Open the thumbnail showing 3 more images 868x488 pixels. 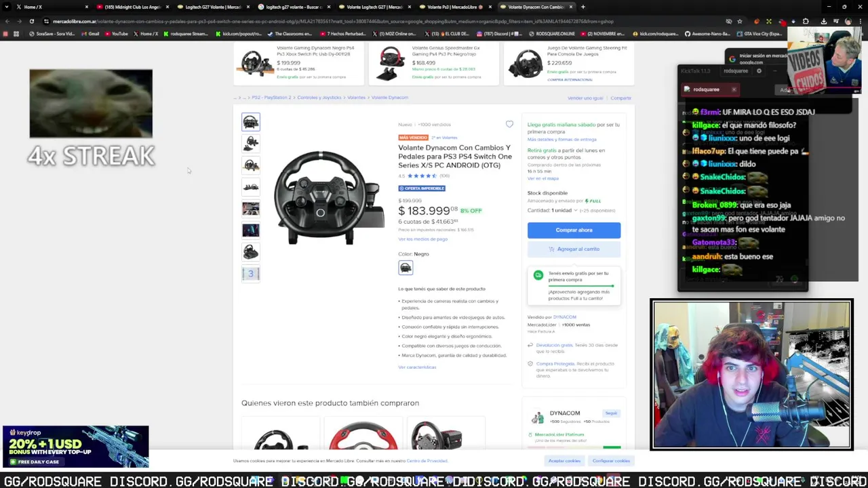coord(250,273)
